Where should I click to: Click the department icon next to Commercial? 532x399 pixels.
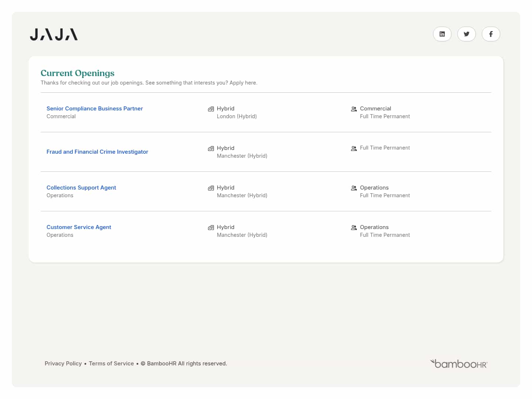[x=354, y=109]
